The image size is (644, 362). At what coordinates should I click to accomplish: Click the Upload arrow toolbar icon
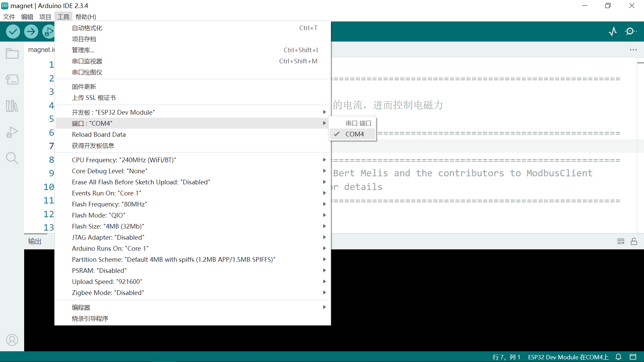click(31, 32)
